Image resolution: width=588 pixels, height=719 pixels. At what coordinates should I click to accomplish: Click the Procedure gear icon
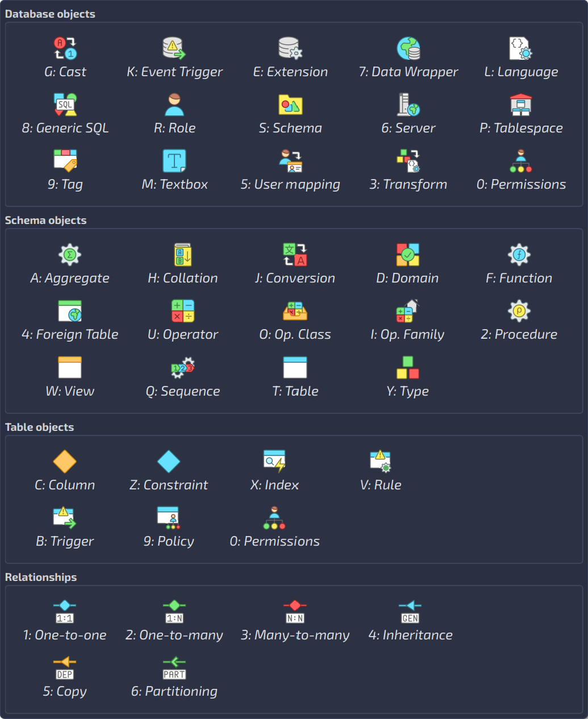pos(519,311)
